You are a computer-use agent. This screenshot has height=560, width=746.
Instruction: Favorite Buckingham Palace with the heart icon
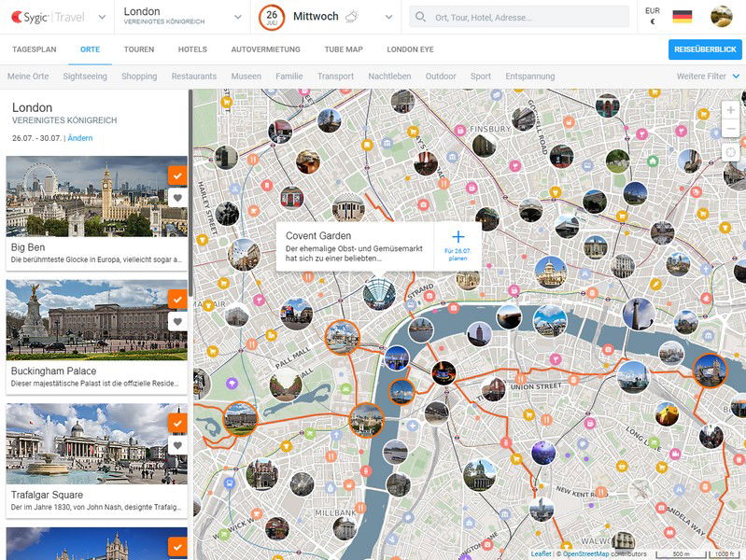point(177,321)
